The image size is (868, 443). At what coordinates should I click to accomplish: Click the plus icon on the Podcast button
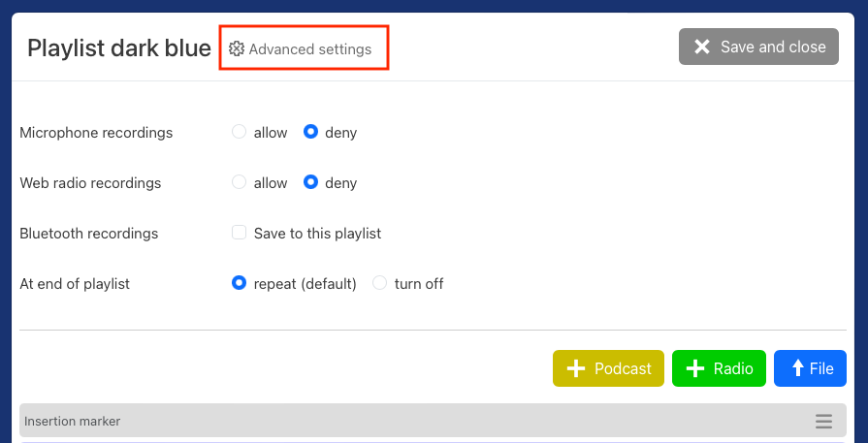pyautogui.click(x=576, y=368)
